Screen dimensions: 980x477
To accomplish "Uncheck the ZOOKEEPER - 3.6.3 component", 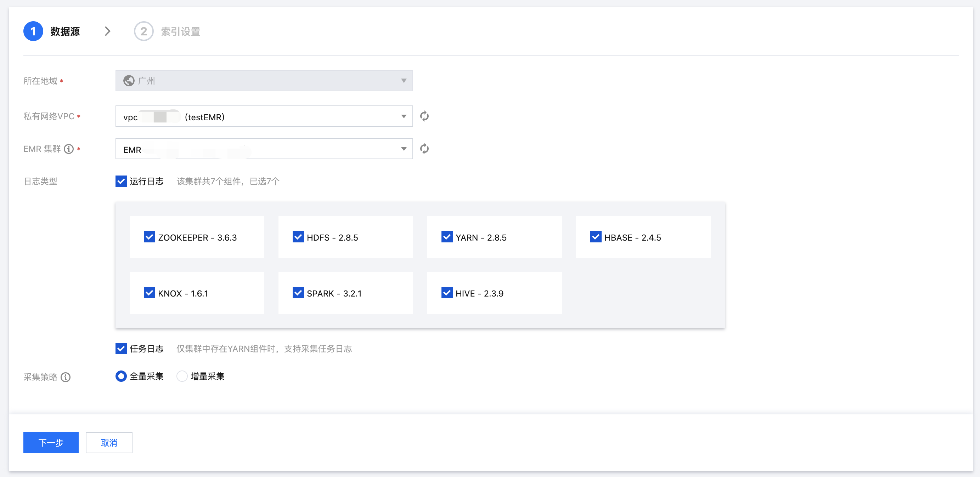I will pyautogui.click(x=149, y=237).
